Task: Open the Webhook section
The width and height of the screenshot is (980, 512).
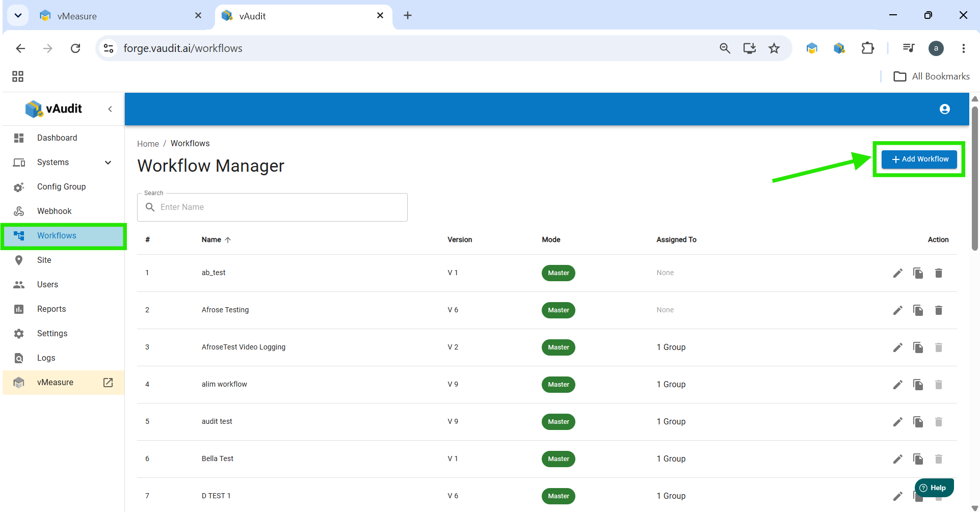Action: tap(63, 211)
